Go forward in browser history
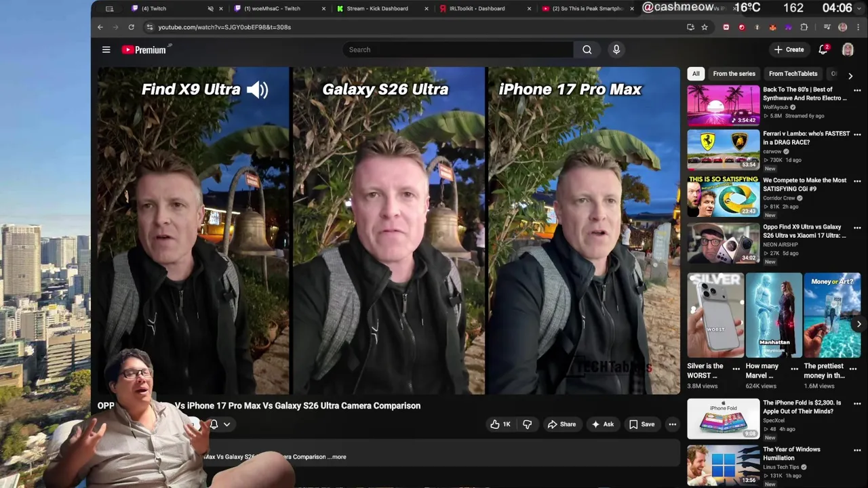This screenshot has width=868, height=488. click(x=115, y=27)
